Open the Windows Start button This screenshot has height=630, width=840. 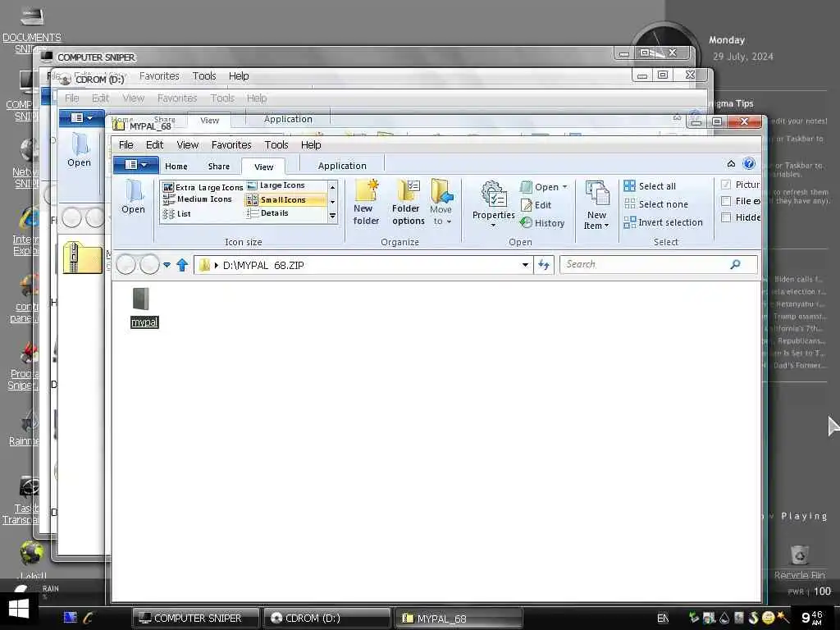coord(19,609)
